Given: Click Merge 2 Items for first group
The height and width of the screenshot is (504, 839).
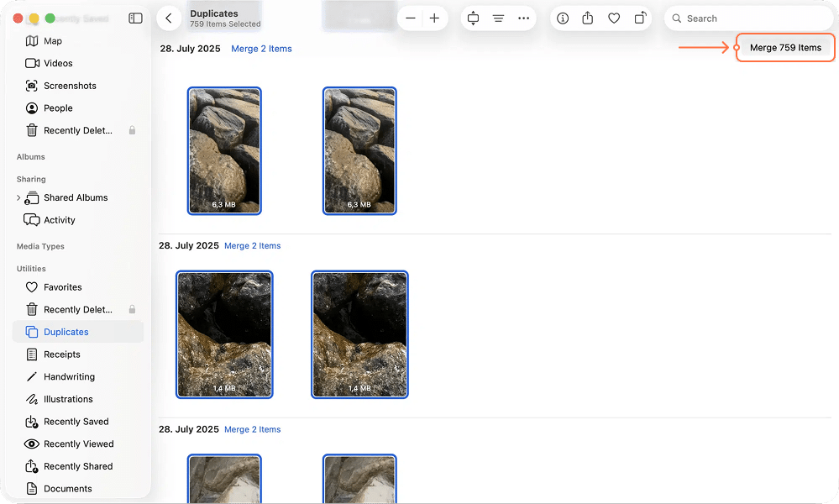Looking at the screenshot, I should [x=261, y=49].
